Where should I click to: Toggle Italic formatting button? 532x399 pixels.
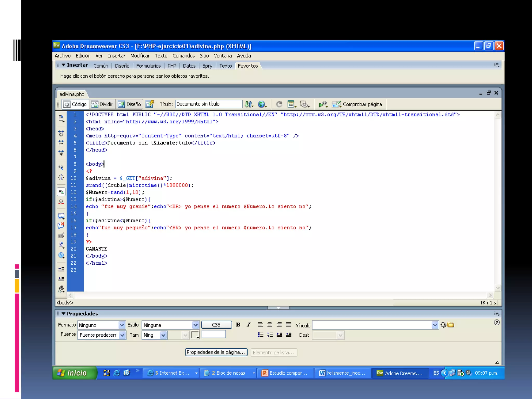249,324
